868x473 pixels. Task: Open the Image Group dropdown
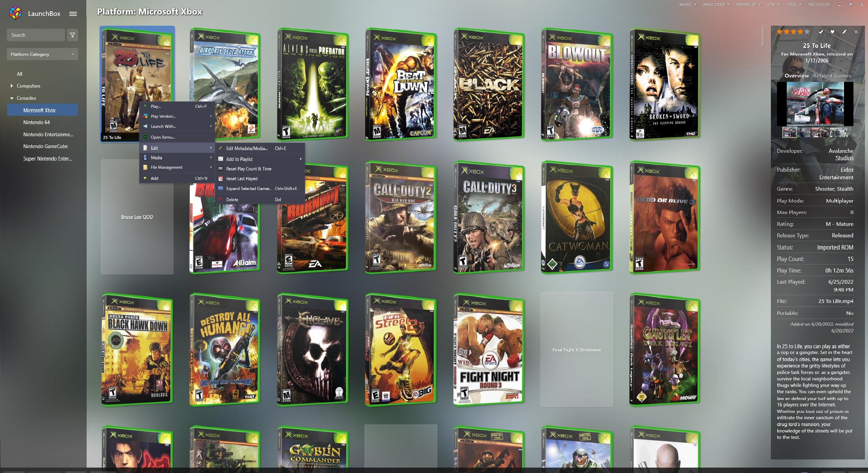(716, 5)
